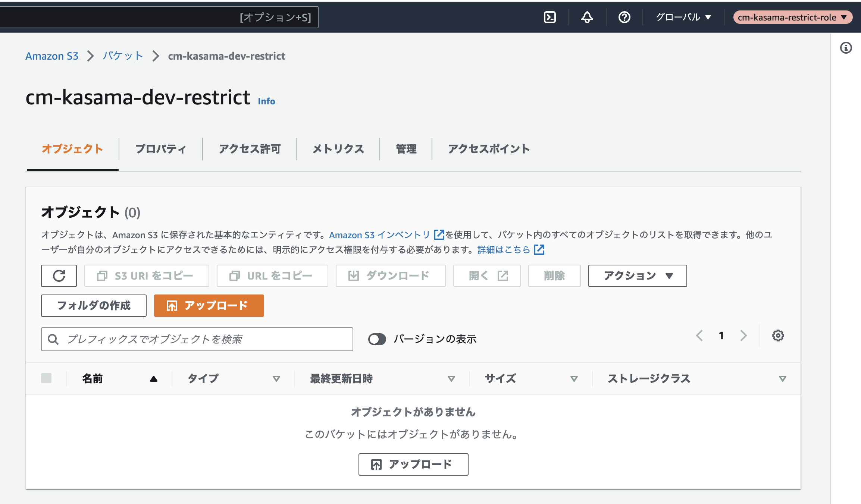Click the アップロード button in empty table
861x504 pixels.
click(413, 464)
